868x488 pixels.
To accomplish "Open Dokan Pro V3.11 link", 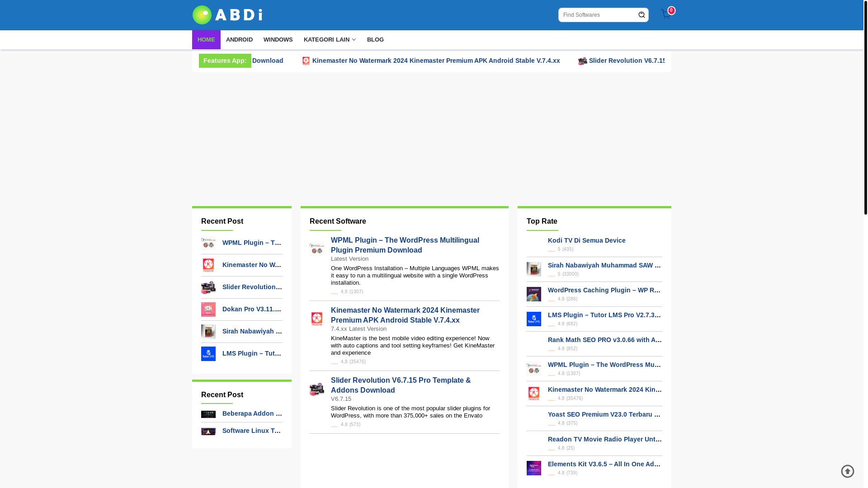I will [x=252, y=309].
